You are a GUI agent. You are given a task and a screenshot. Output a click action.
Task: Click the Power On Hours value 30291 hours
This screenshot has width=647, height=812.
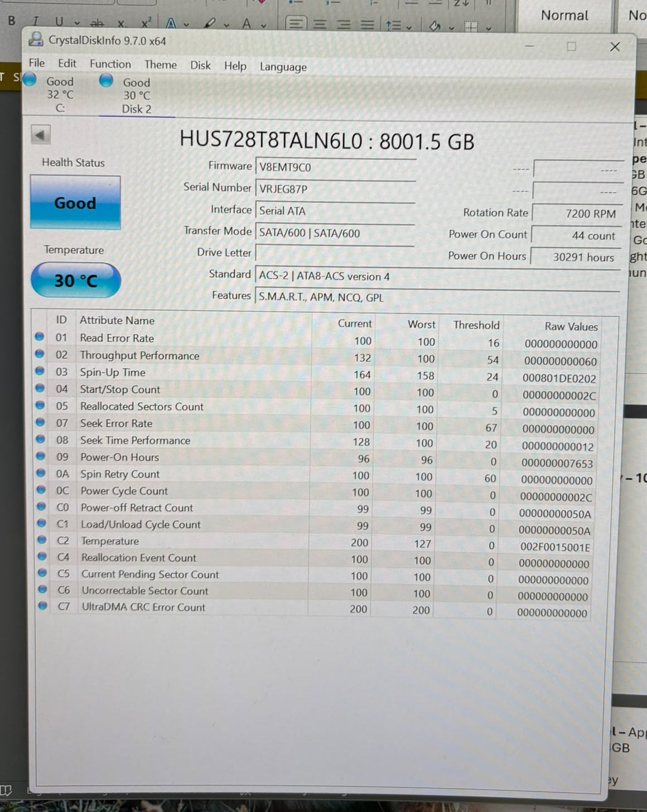coord(576,257)
